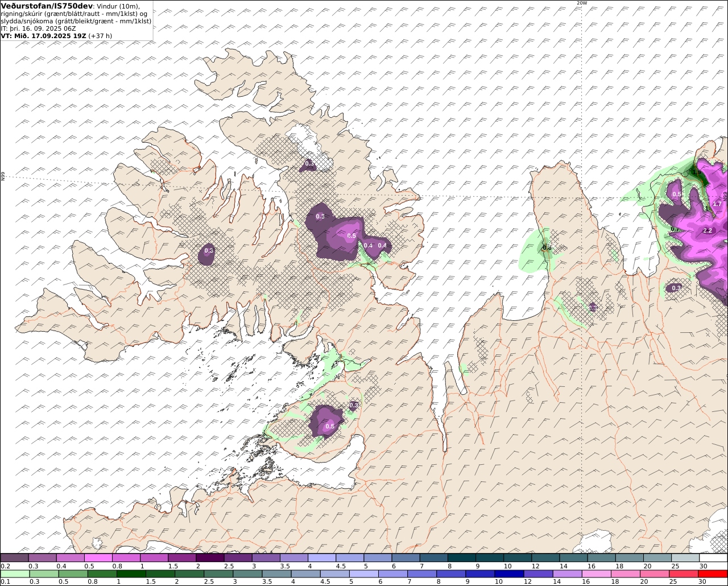Select bright pink top legend swatch at 0.5

[x=98, y=558]
